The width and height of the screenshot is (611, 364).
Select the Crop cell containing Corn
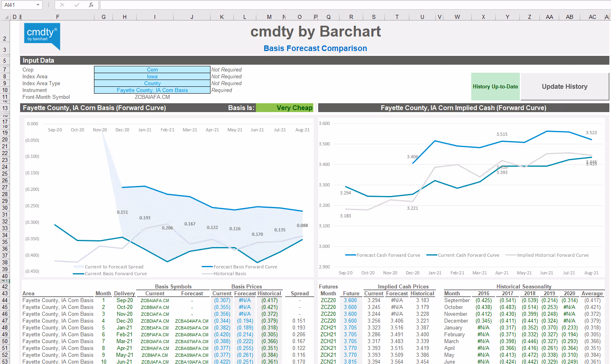pyautogui.click(x=152, y=70)
